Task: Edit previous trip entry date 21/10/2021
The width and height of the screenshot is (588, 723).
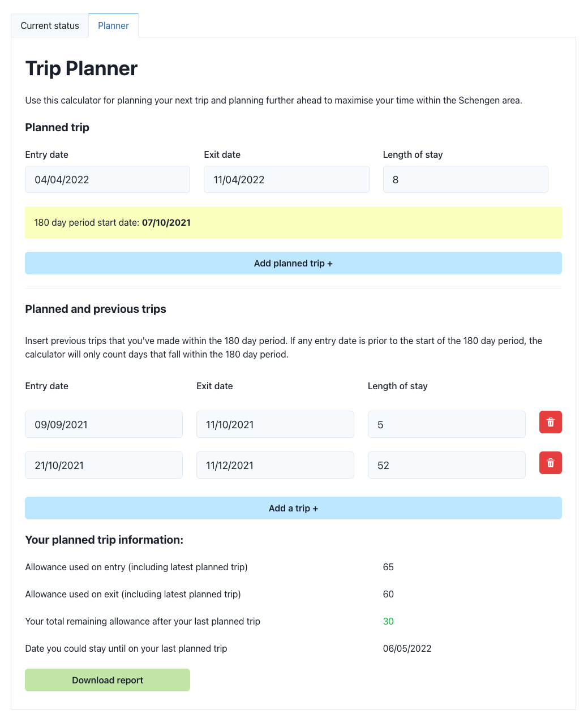Action: [104, 465]
